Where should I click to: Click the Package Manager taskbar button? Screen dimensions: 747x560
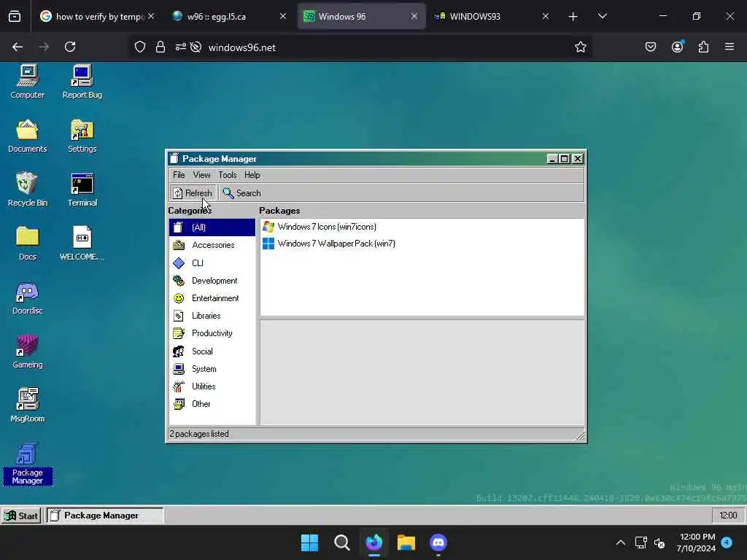click(x=105, y=516)
